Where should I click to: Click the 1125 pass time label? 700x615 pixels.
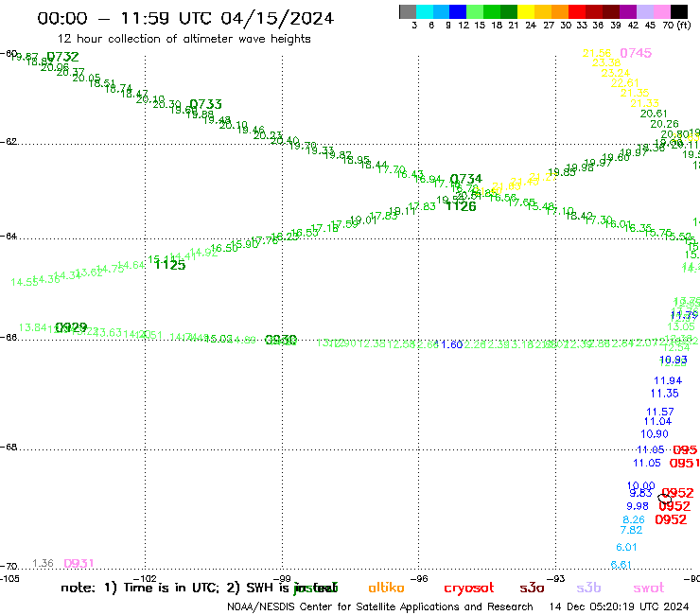(169, 265)
